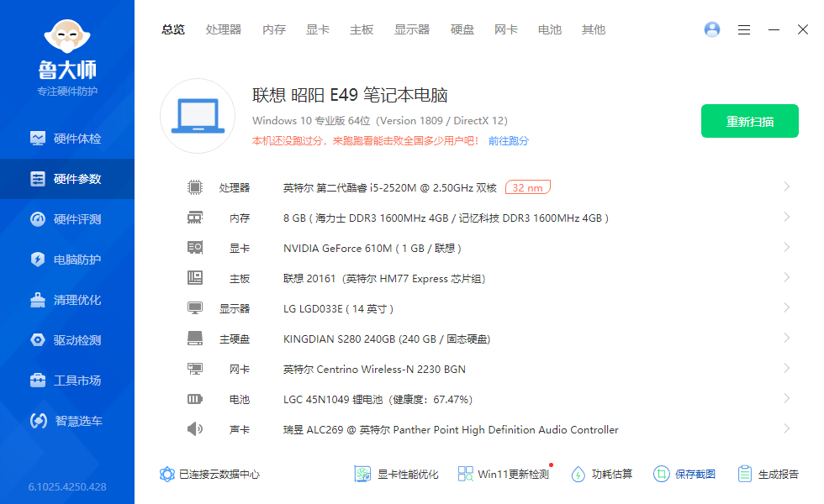Click the 显卡性能优化 icon
Screen dimensions: 824x504
point(362,474)
